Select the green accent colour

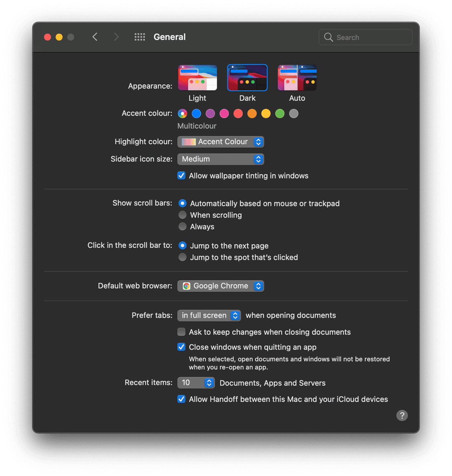280,113
